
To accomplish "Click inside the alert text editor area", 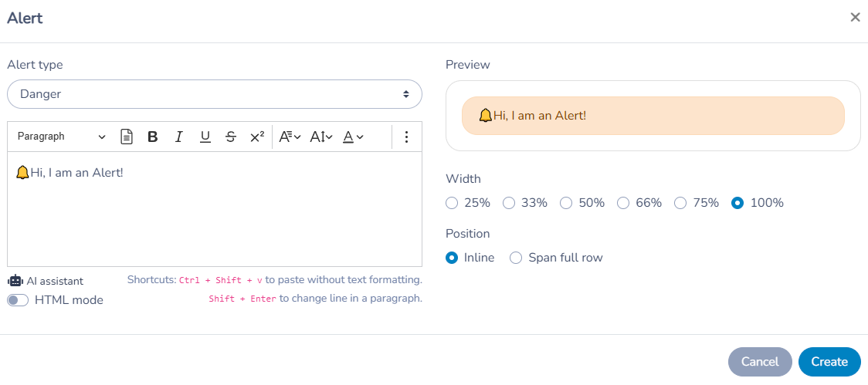I will [x=215, y=209].
